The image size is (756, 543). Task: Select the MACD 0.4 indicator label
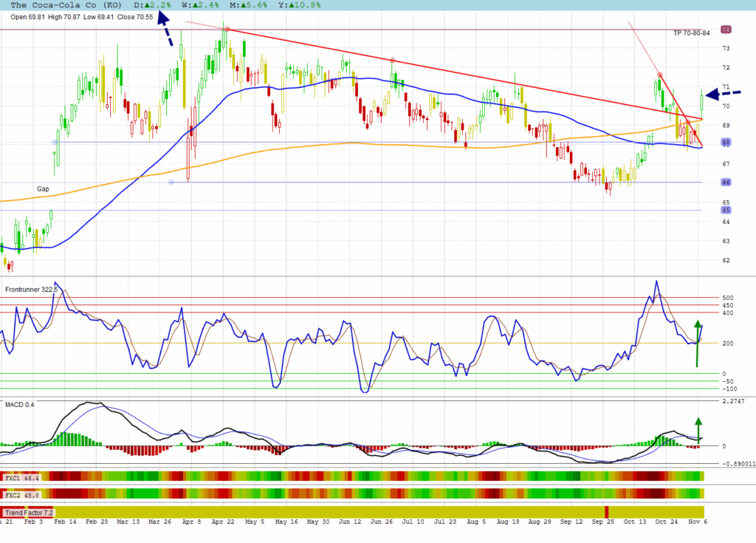coord(20,405)
